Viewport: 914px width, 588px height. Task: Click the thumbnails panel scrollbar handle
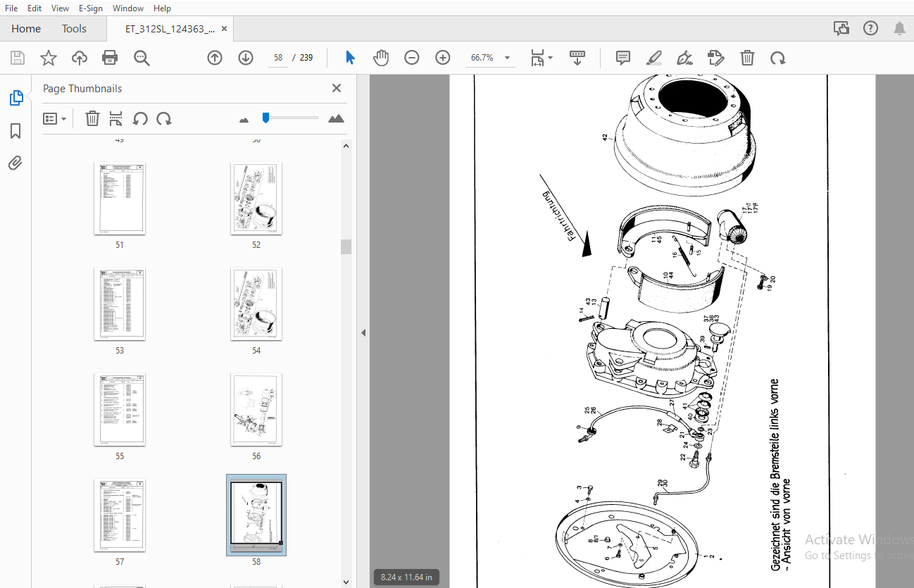pos(345,246)
